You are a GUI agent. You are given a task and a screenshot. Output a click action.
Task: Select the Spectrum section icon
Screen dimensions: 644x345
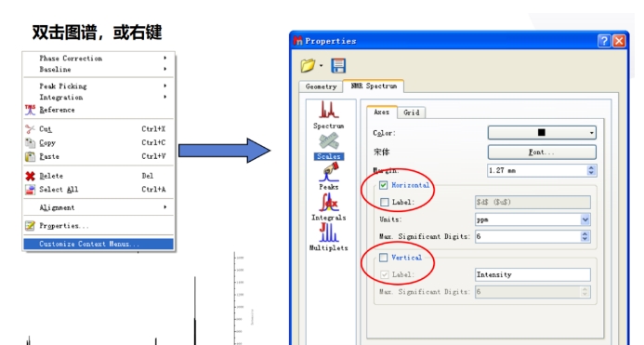pyautogui.click(x=329, y=110)
